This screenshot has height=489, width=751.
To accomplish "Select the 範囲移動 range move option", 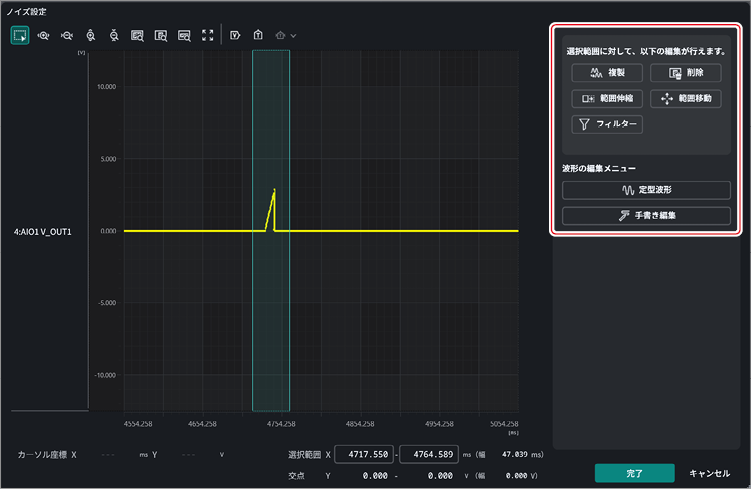I will pyautogui.click(x=685, y=99).
